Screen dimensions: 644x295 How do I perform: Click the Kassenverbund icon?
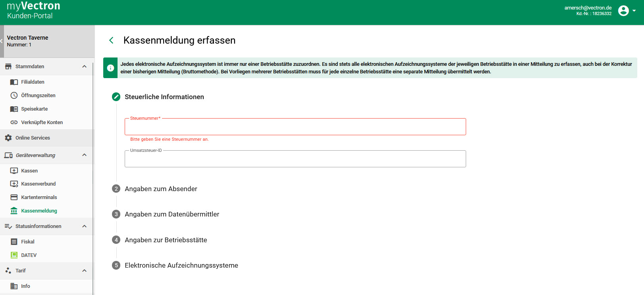click(x=14, y=184)
